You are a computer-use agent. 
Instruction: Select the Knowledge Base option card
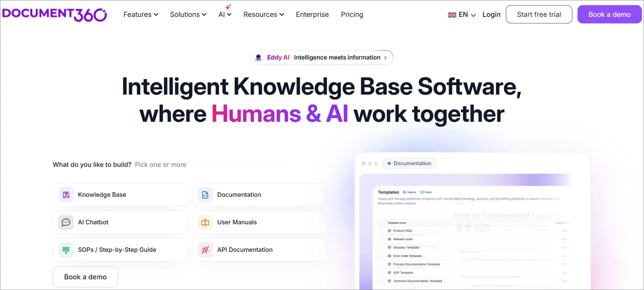click(x=120, y=195)
